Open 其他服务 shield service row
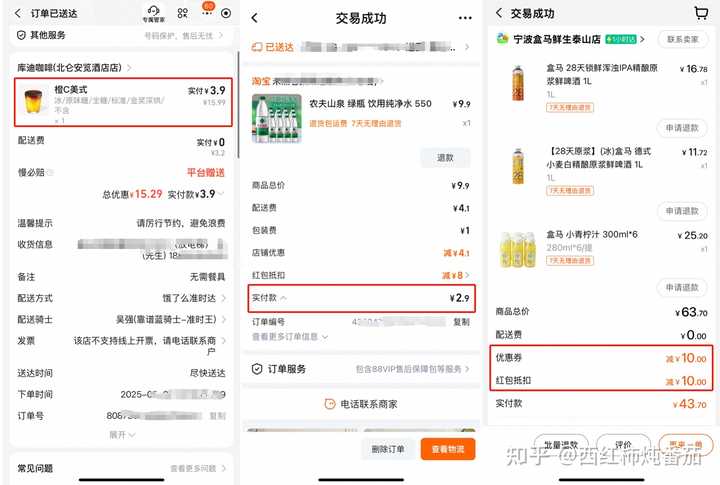Image resolution: width=720 pixels, height=485 pixels. point(120,35)
